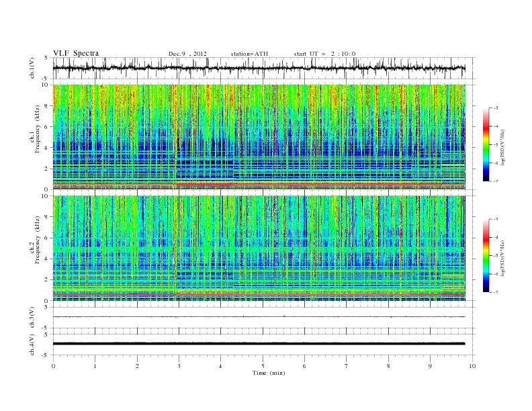Click the "ch.4(V)" axis label
Viewport: 532px width, 411px height.
click(32, 345)
